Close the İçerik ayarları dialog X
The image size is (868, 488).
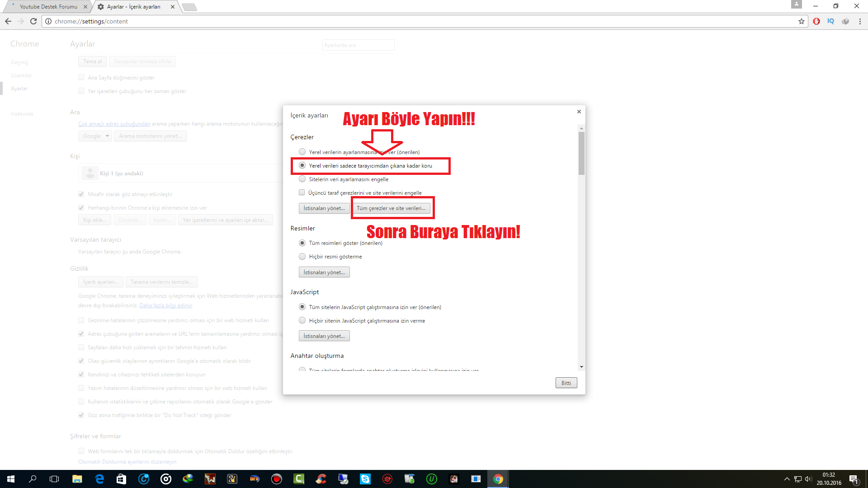point(579,112)
